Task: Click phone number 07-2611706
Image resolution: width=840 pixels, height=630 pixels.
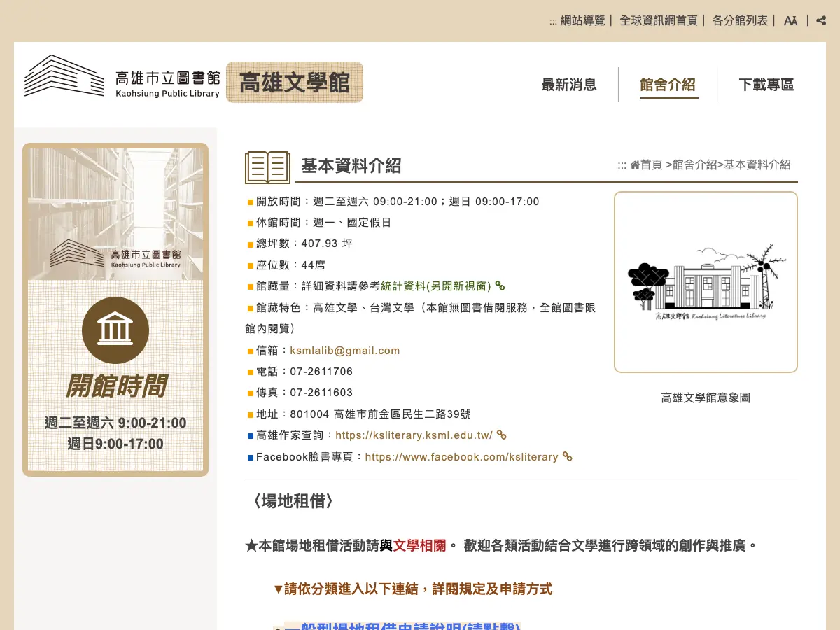Action: tap(321, 372)
